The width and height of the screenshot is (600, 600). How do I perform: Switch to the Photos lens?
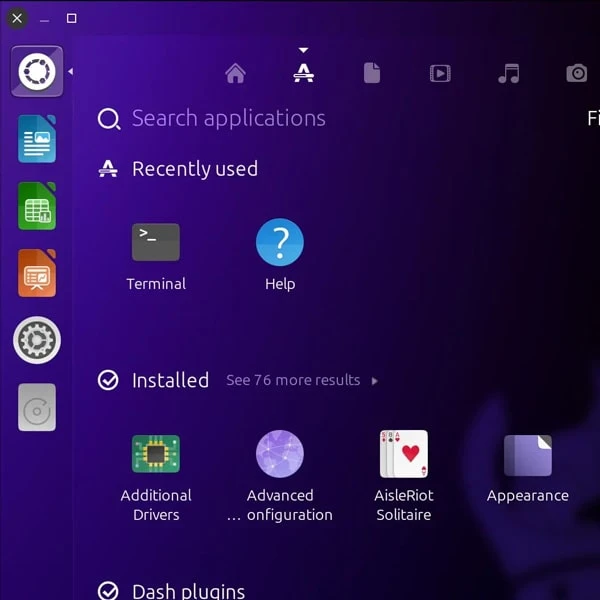coord(576,73)
